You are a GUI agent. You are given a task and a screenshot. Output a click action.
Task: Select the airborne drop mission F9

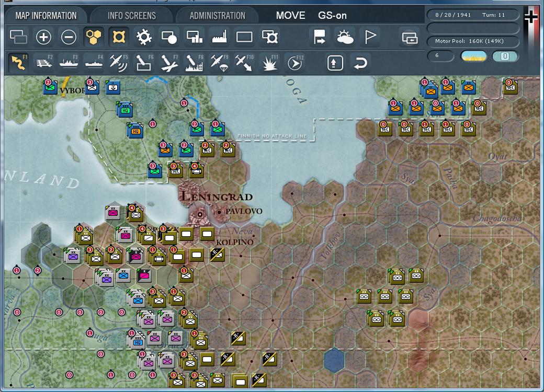[x=219, y=63]
